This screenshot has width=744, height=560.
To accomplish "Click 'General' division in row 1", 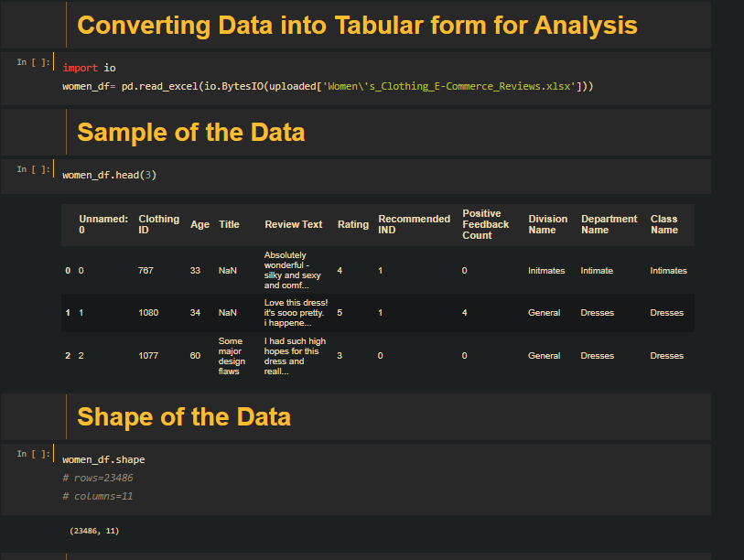I will tap(545, 313).
